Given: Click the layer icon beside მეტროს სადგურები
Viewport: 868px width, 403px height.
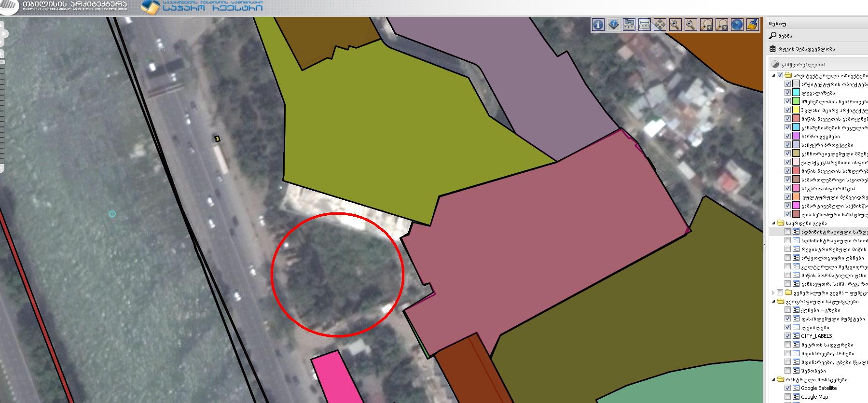Looking at the screenshot, I should click(x=796, y=345).
